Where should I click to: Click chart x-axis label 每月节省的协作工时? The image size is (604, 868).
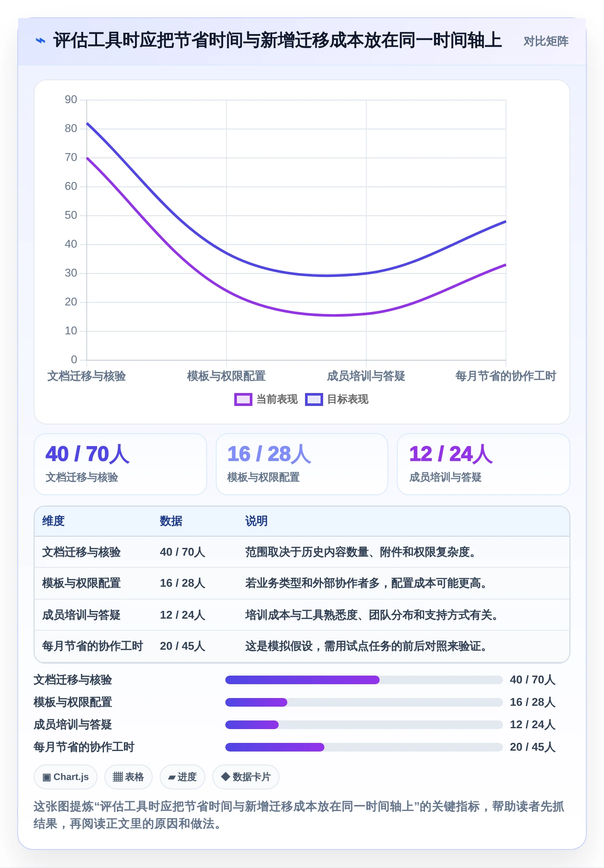point(506,376)
